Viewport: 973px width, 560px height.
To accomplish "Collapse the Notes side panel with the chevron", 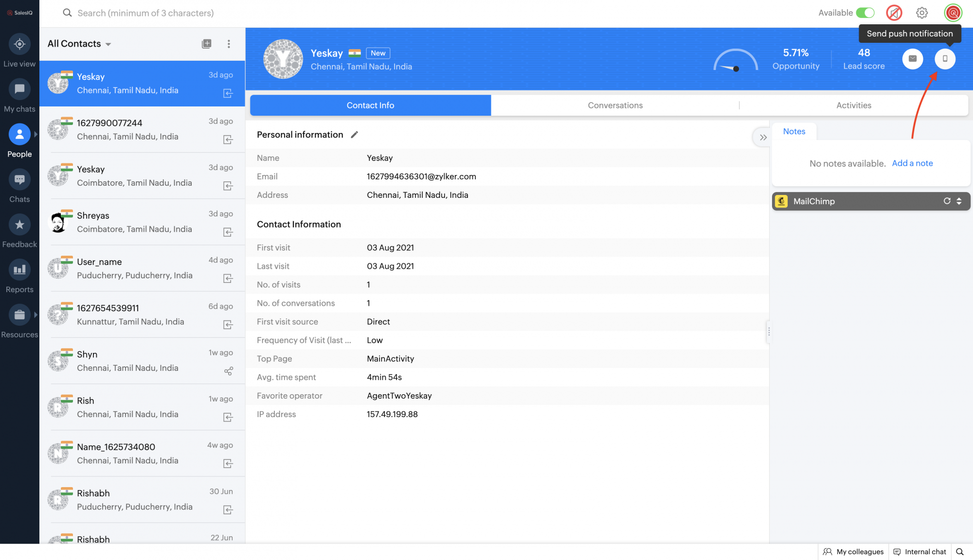I will [x=763, y=138].
